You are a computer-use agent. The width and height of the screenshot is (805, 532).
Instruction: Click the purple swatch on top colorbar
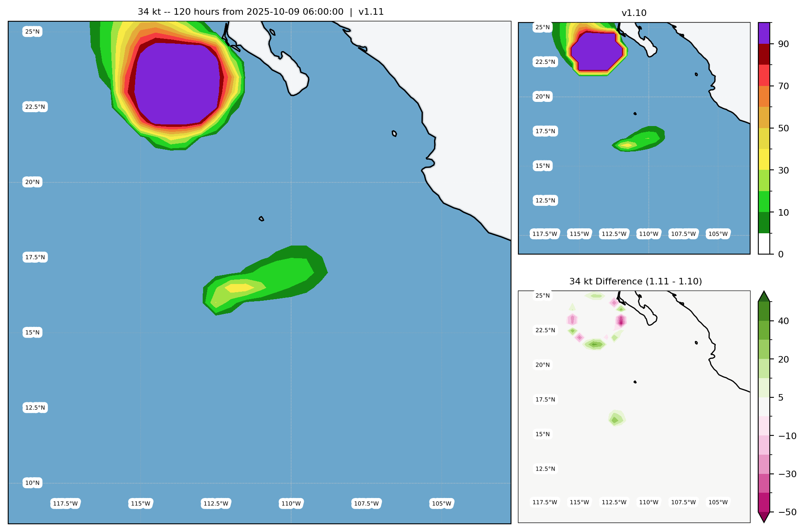[764, 33]
